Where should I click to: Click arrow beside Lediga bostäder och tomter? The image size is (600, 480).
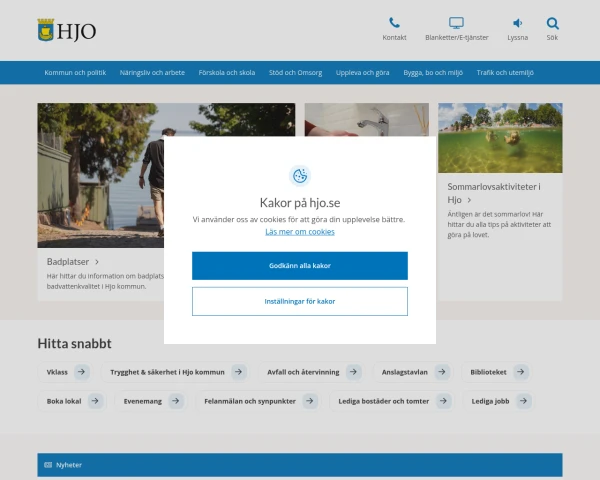click(x=443, y=401)
